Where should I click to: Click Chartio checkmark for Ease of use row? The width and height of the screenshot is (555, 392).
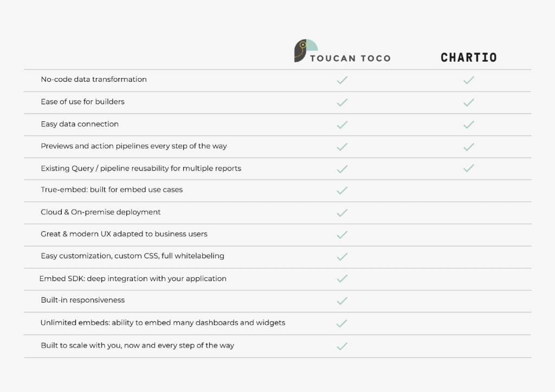pyautogui.click(x=469, y=102)
